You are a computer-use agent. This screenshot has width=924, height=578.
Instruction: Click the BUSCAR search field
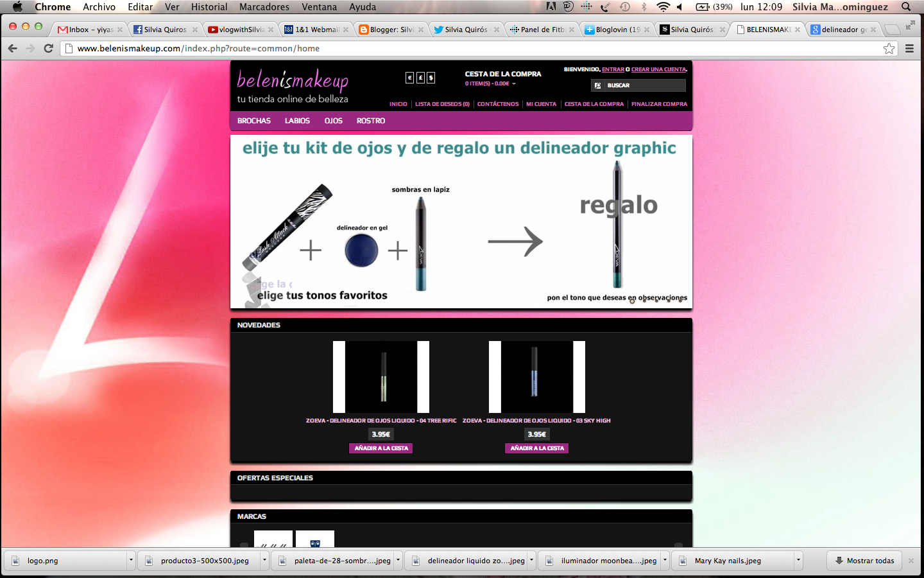[x=645, y=85]
